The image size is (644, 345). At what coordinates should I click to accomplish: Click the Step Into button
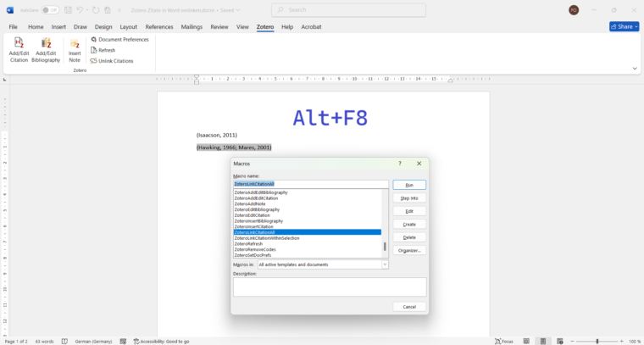[409, 198]
